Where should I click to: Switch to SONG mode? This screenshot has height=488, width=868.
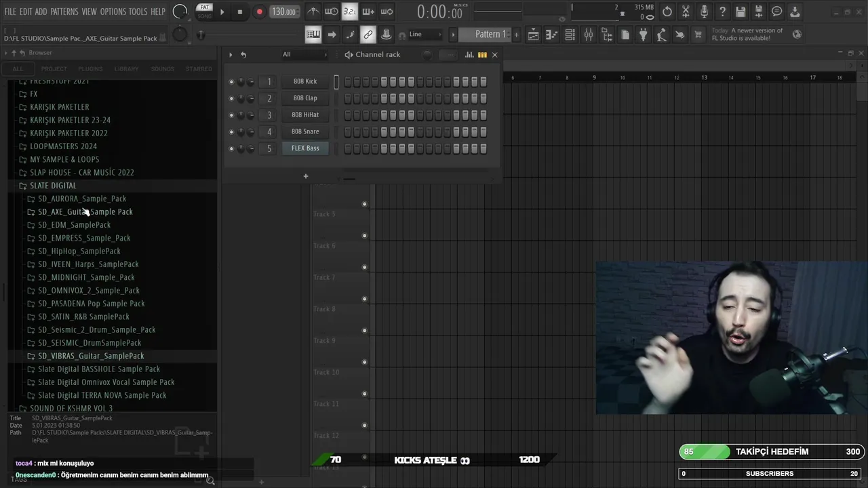click(204, 16)
